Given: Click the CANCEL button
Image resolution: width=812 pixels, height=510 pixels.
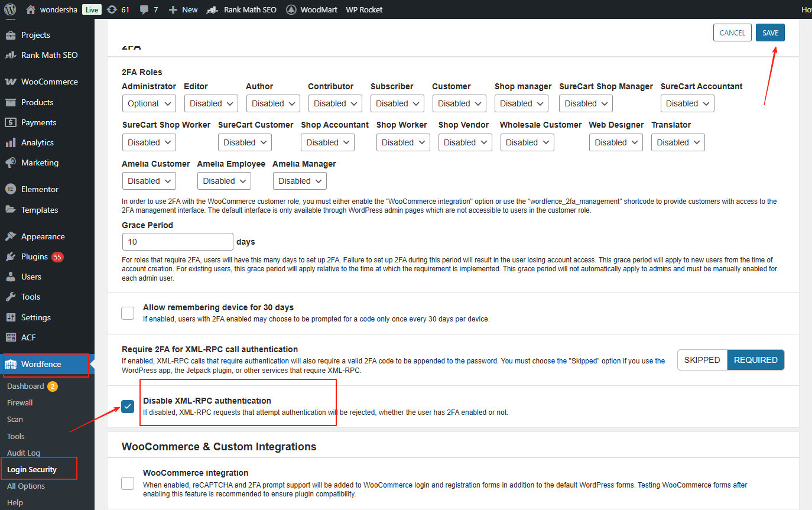Looking at the screenshot, I should 732,33.
